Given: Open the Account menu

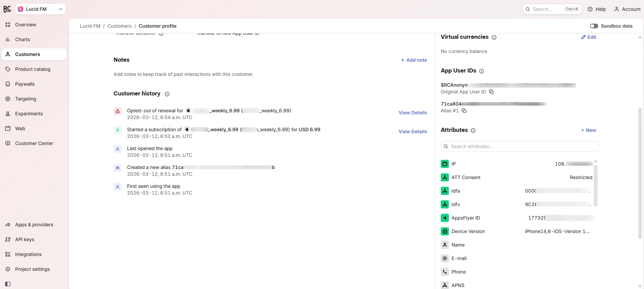Looking at the screenshot, I should [627, 9].
